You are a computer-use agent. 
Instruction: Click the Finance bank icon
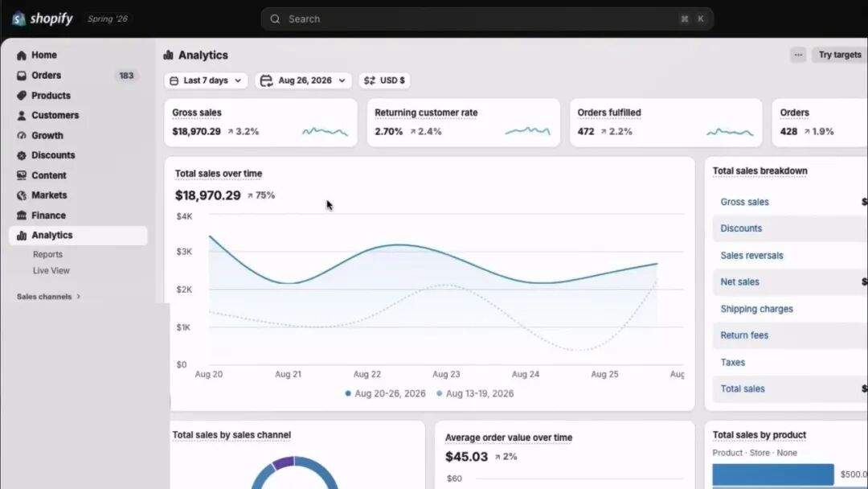pos(22,216)
